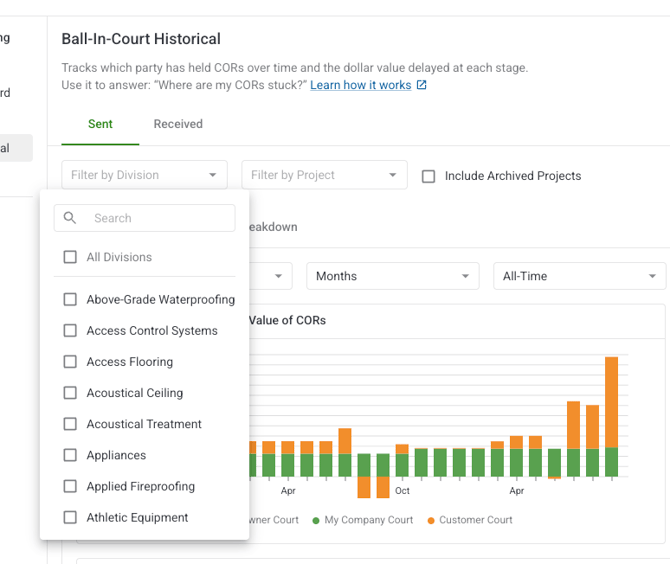The height and width of the screenshot is (564, 670).
Task: Click the tallest orange bar at chart's right end
Action: [611, 402]
